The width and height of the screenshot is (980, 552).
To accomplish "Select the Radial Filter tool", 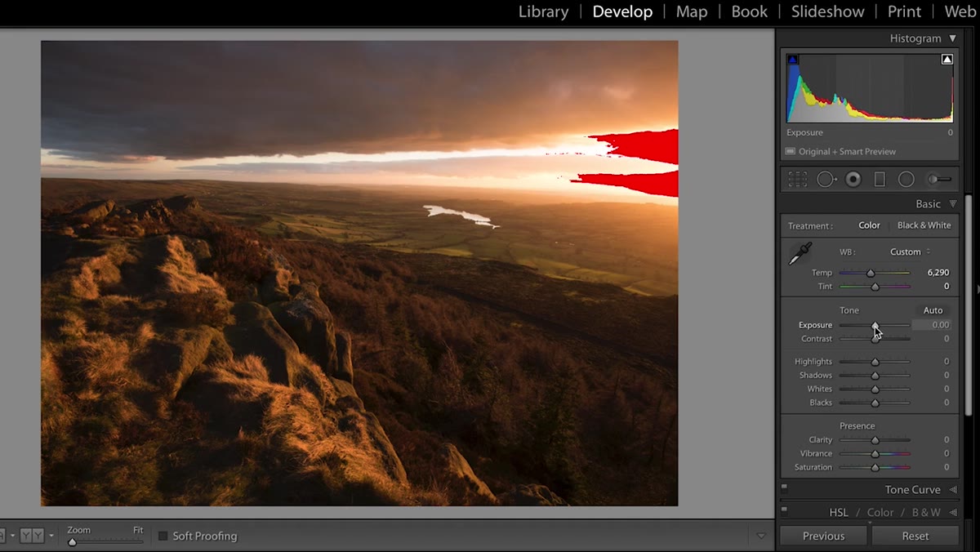I will [x=906, y=179].
